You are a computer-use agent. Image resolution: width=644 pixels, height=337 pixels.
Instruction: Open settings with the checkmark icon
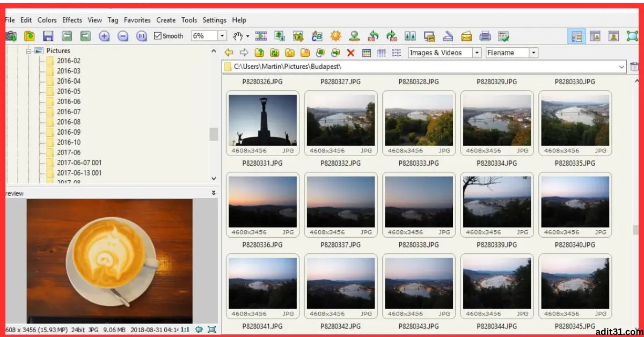point(503,36)
